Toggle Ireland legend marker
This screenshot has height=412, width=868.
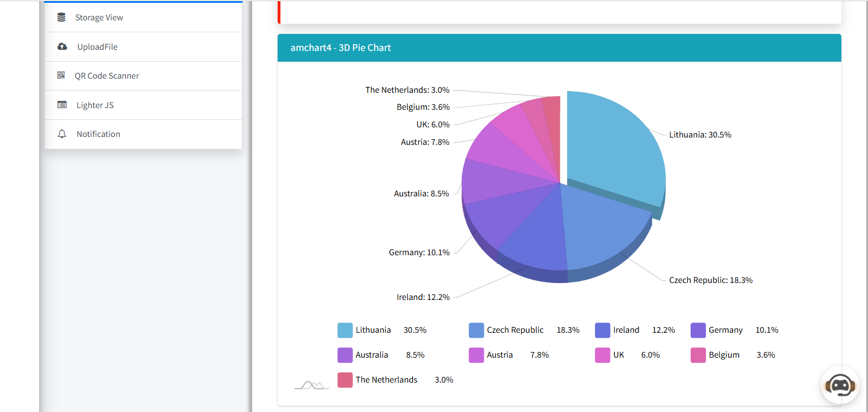coord(602,330)
